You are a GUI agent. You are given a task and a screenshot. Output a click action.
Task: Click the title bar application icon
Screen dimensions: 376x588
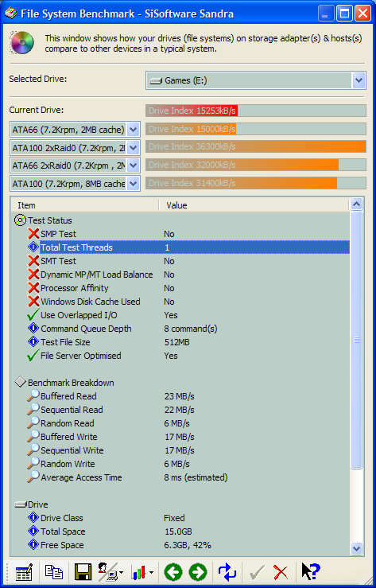10,14
